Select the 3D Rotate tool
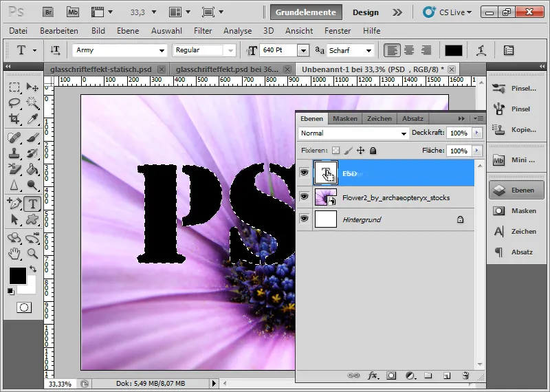550x392 pixels. (x=14, y=238)
